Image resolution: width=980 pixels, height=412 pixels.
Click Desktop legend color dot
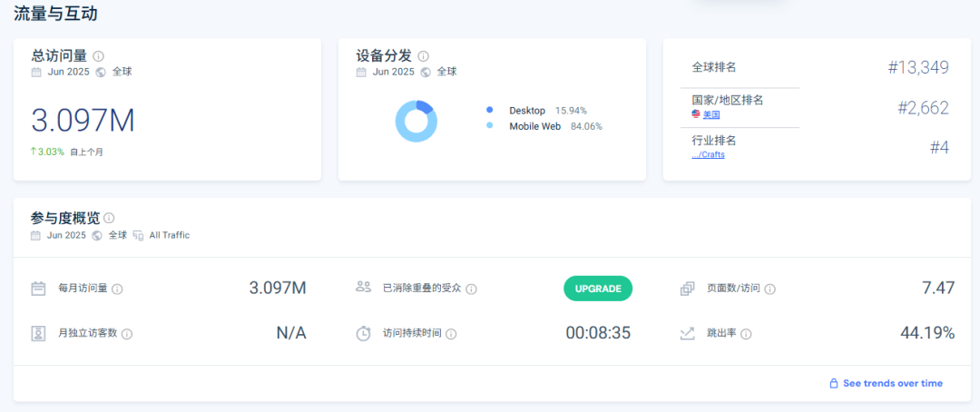pyautogui.click(x=489, y=110)
